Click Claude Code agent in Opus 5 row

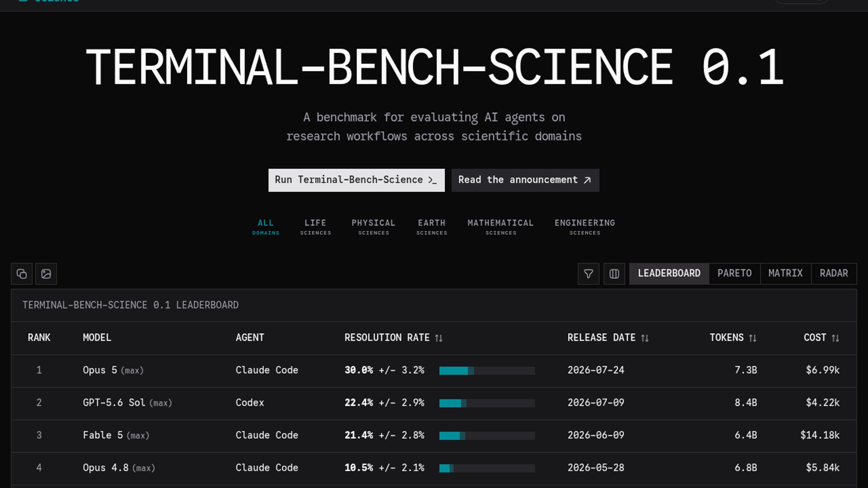[267, 371]
